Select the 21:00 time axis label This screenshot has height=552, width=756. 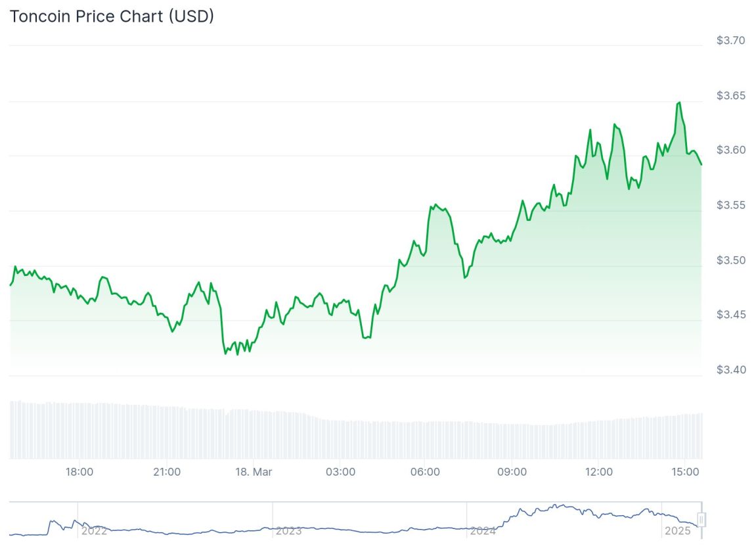click(167, 472)
